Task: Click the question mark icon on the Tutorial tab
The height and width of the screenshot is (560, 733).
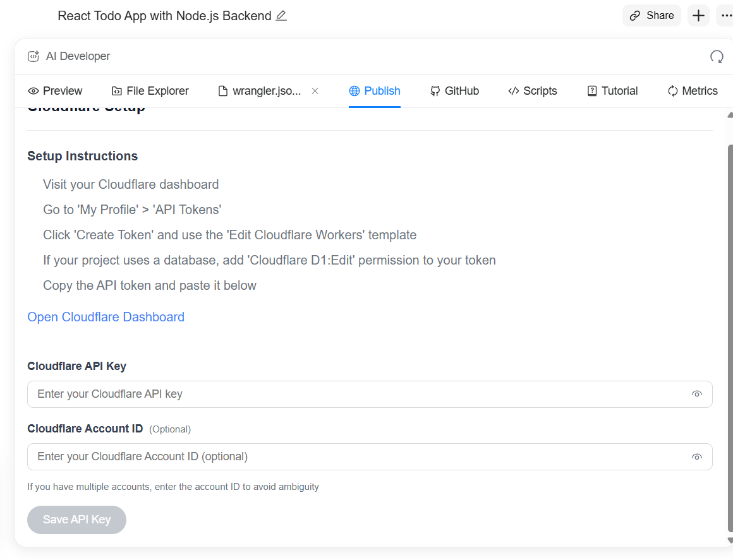Action: [x=593, y=90]
